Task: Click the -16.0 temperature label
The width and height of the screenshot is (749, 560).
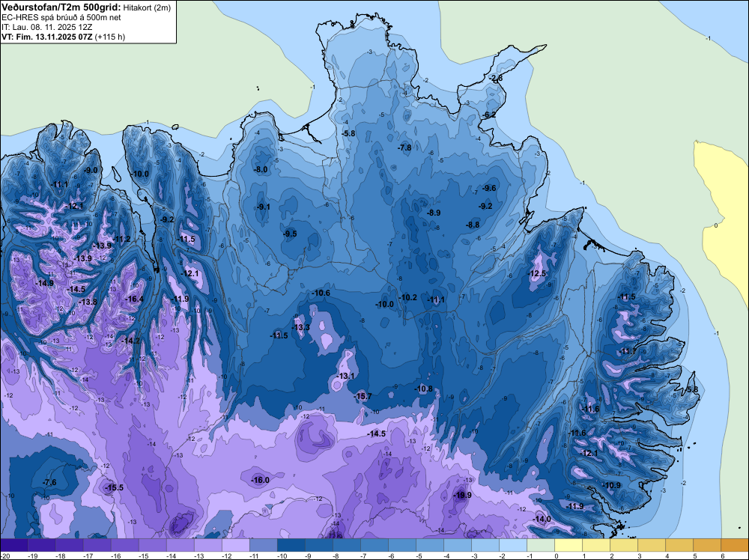Action: [x=260, y=480]
